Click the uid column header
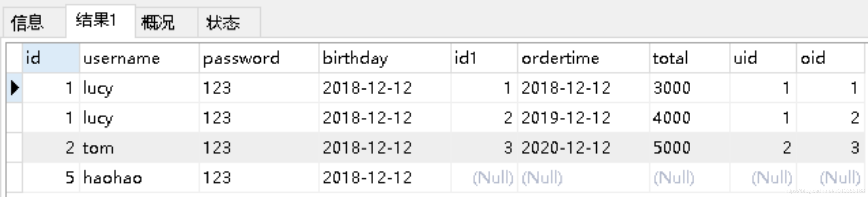The image size is (868, 197). [763, 58]
